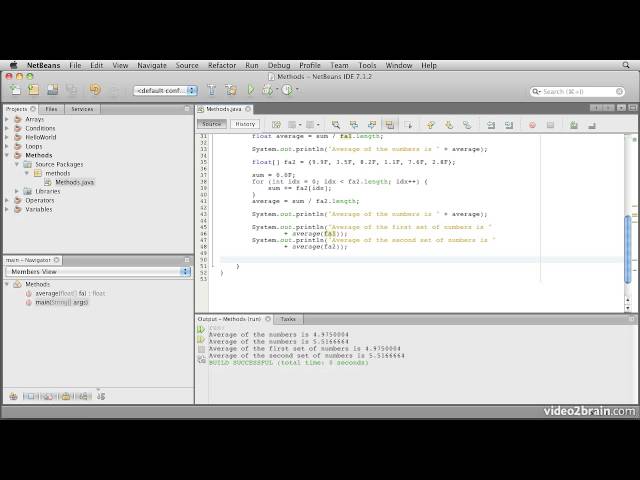The width and height of the screenshot is (640, 480).
Task: Close the Methods.java editor tab
Action: tap(248, 109)
